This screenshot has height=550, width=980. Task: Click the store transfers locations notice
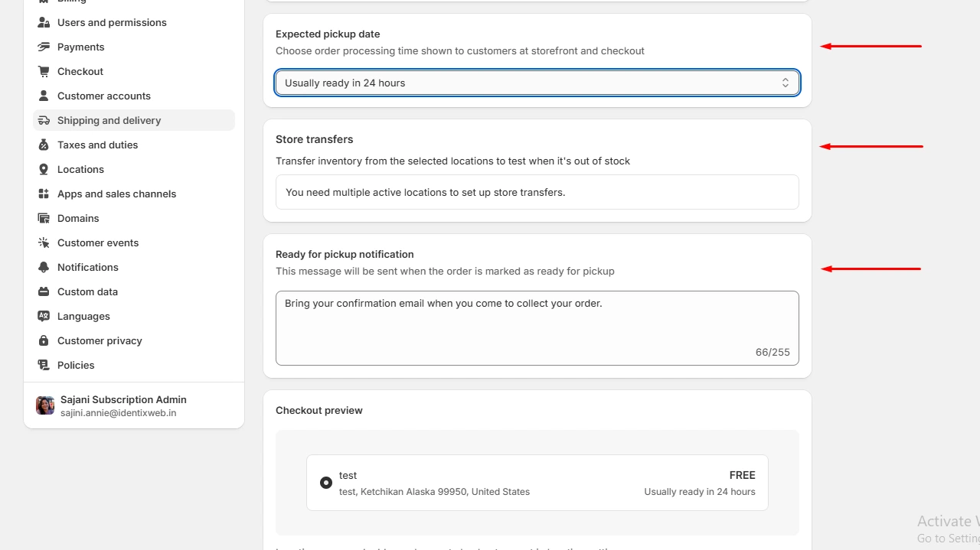[x=537, y=192]
